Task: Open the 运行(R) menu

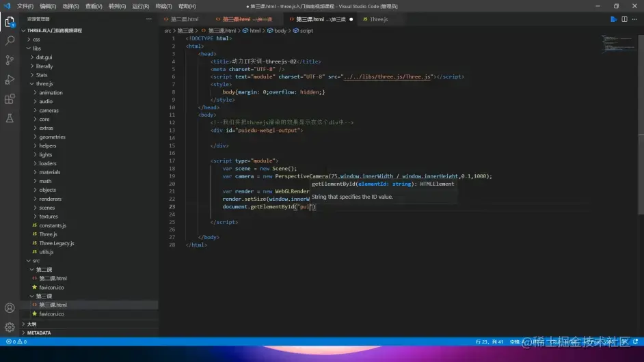Action: pos(140,6)
